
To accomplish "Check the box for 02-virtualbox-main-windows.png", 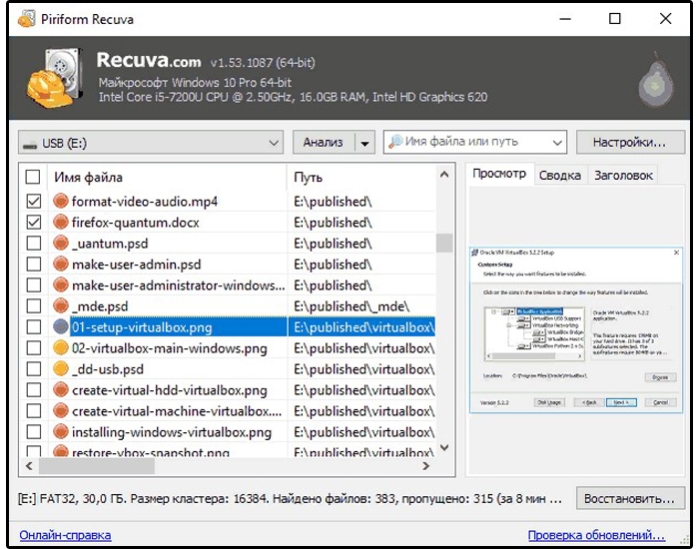I will coord(33,348).
